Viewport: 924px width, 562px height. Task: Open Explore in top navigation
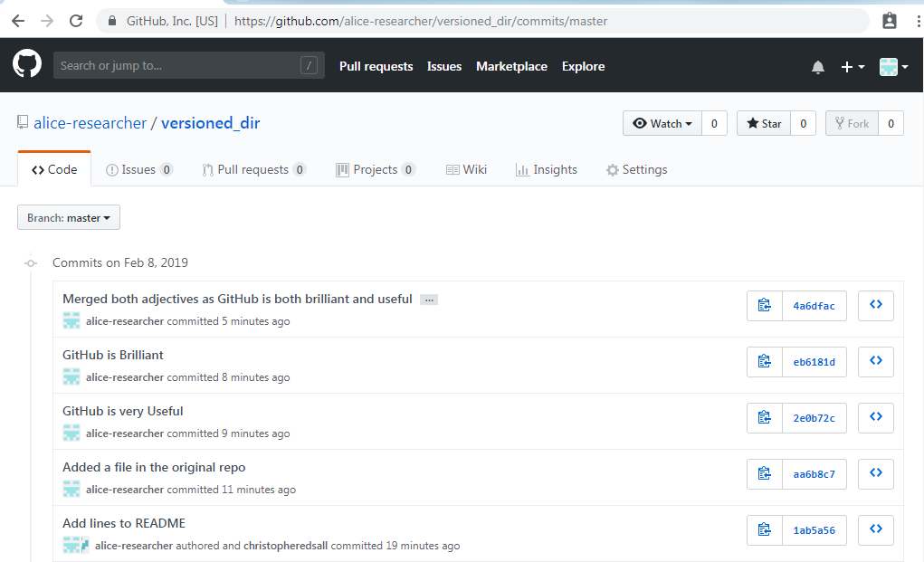583,67
